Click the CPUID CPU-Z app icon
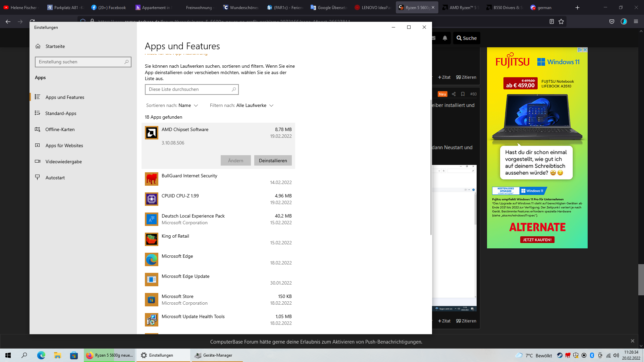 point(151,199)
